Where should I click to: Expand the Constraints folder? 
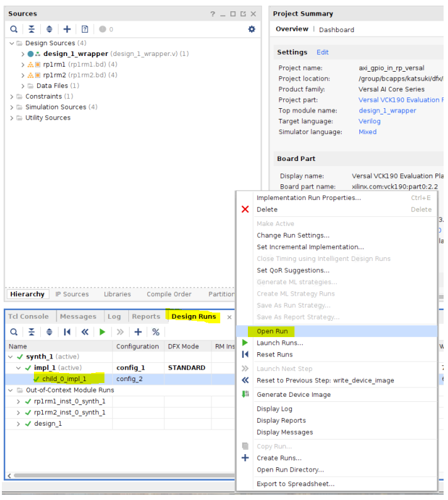pyautogui.click(x=12, y=97)
